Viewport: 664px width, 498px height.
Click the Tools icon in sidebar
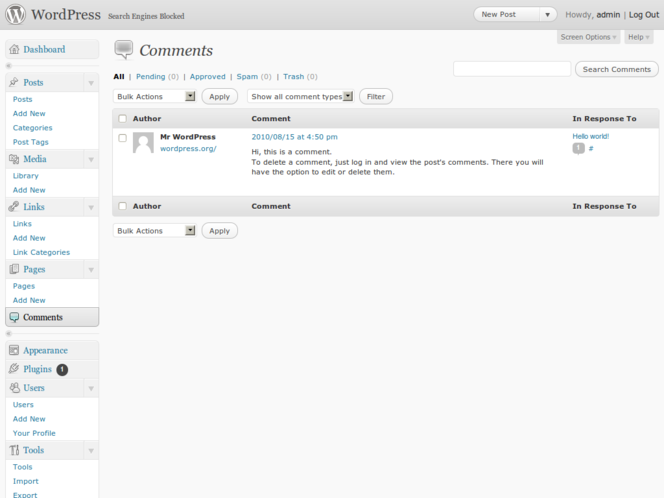point(14,450)
